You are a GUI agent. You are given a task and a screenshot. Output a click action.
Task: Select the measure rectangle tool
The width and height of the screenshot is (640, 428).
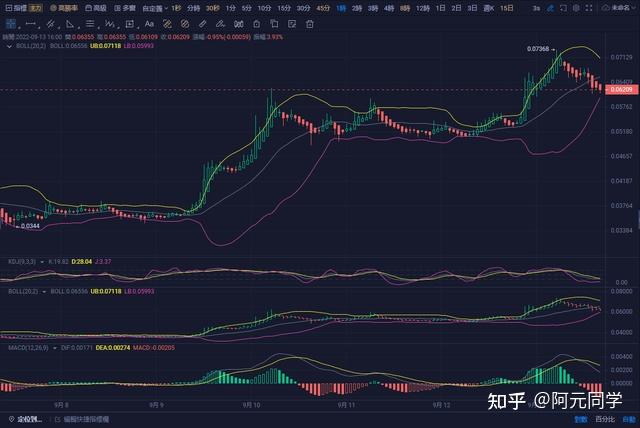click(129, 24)
